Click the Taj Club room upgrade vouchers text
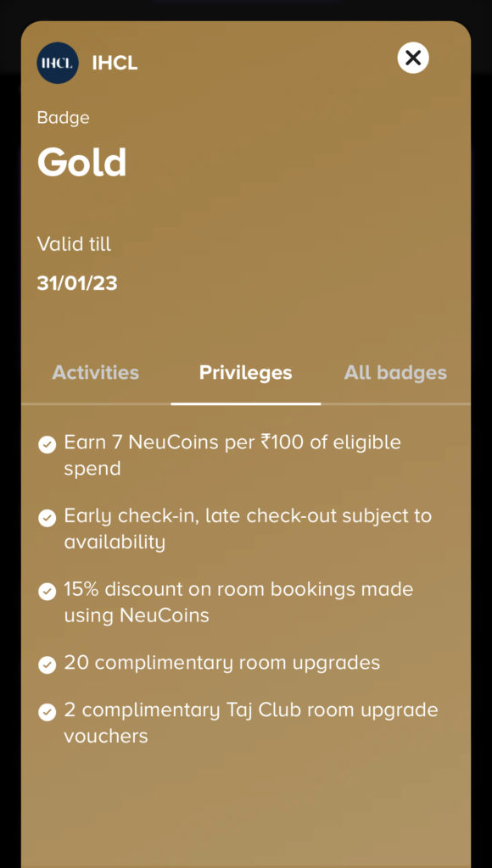The width and height of the screenshot is (492, 868). click(x=251, y=722)
